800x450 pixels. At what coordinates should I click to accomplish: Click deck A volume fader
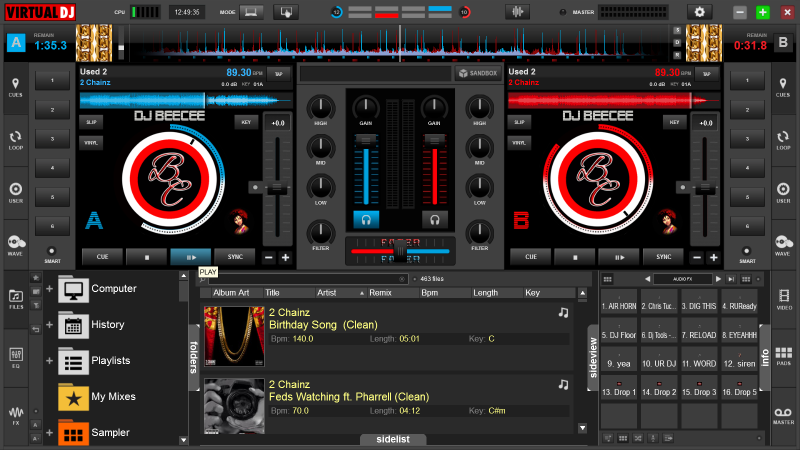(366, 139)
